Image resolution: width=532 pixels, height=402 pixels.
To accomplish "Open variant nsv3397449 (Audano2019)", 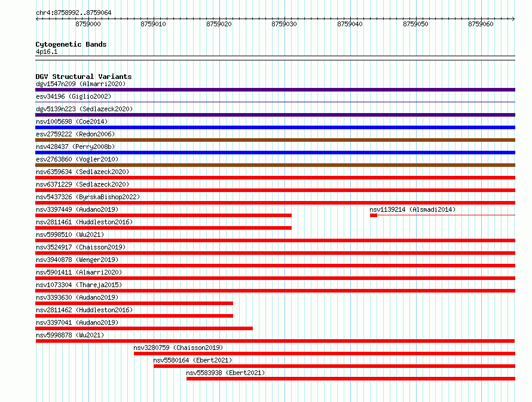I will [77, 209].
